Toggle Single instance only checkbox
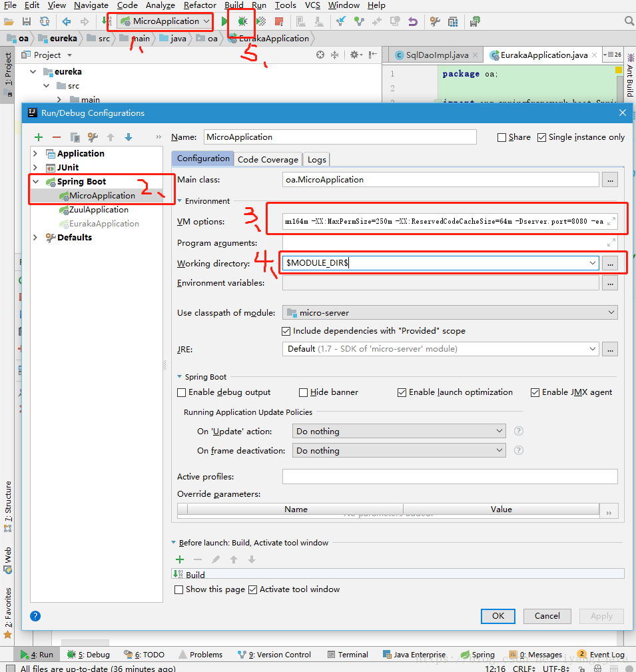636x672 pixels. tap(541, 138)
